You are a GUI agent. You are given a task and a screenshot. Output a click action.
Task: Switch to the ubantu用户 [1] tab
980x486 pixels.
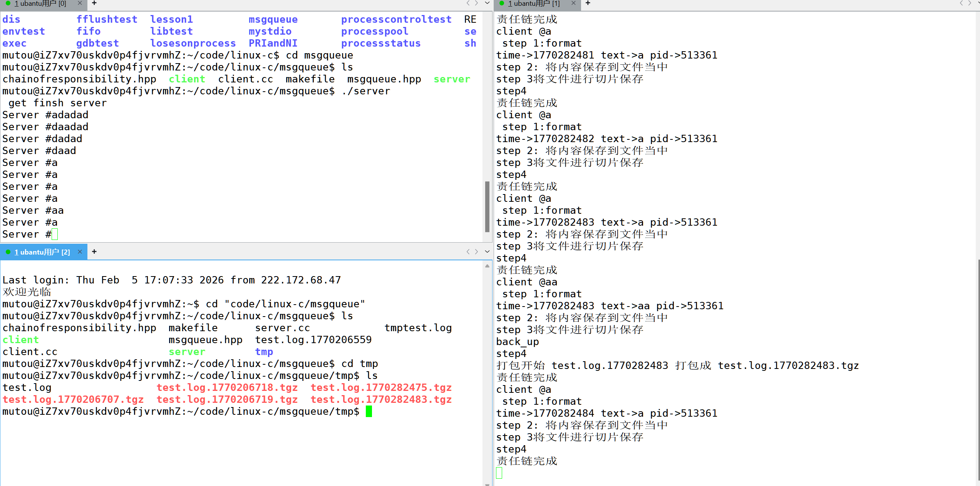[x=534, y=3]
